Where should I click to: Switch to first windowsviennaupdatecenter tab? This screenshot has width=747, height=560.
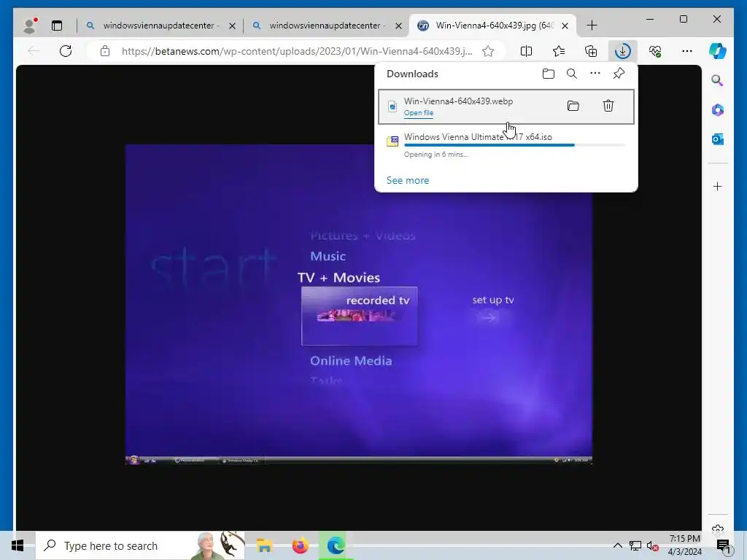click(x=161, y=26)
